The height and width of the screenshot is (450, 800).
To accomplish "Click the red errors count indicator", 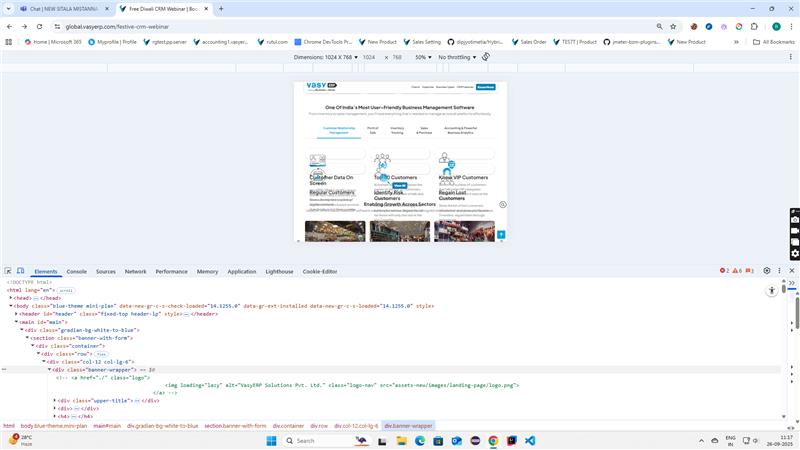I will (x=725, y=271).
